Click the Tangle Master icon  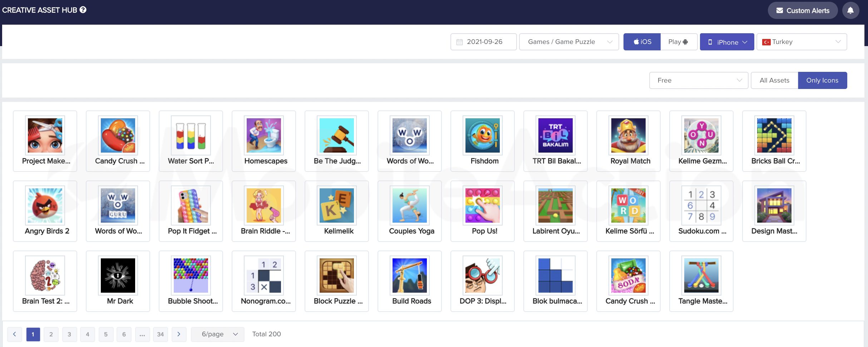tap(701, 276)
